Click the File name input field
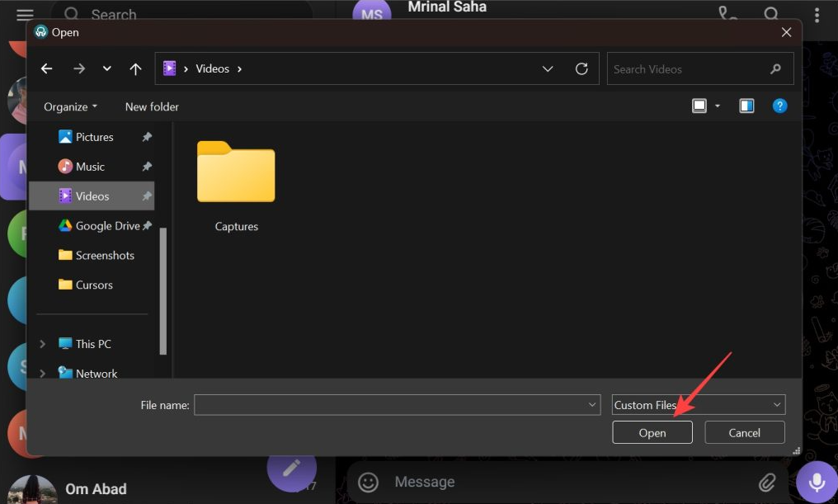 [x=397, y=405]
